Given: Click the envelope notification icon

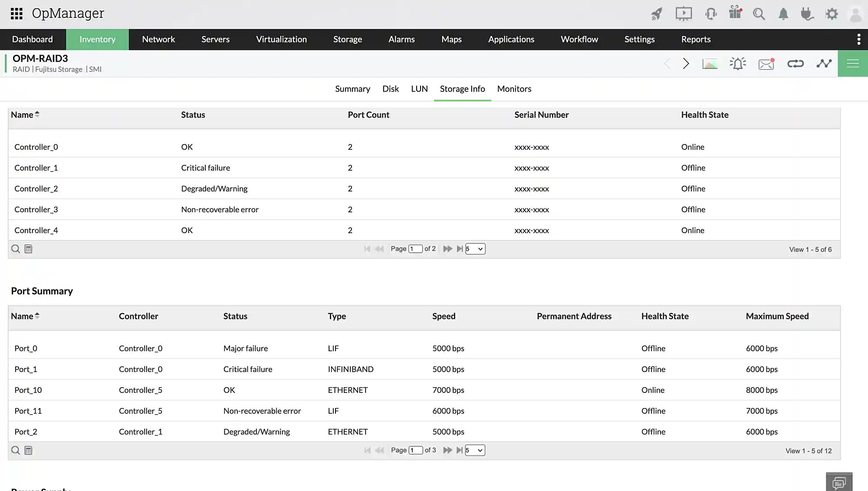Looking at the screenshot, I should pyautogui.click(x=766, y=64).
